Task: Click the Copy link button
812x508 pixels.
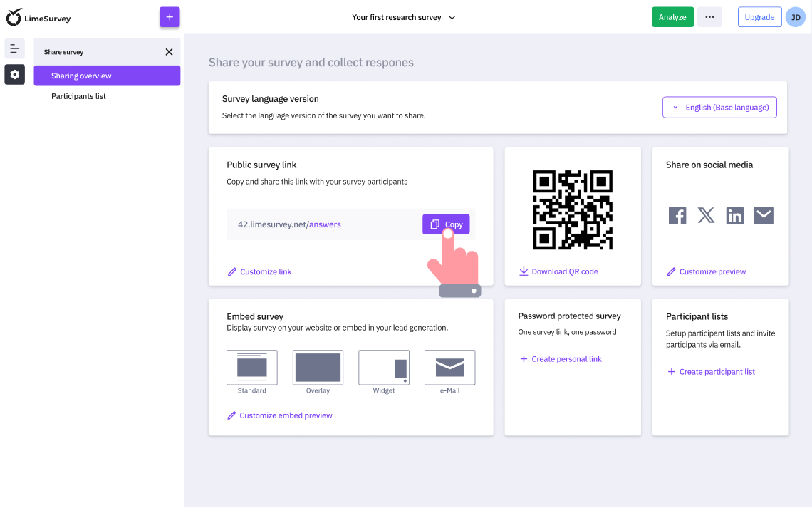Action: pyautogui.click(x=446, y=224)
